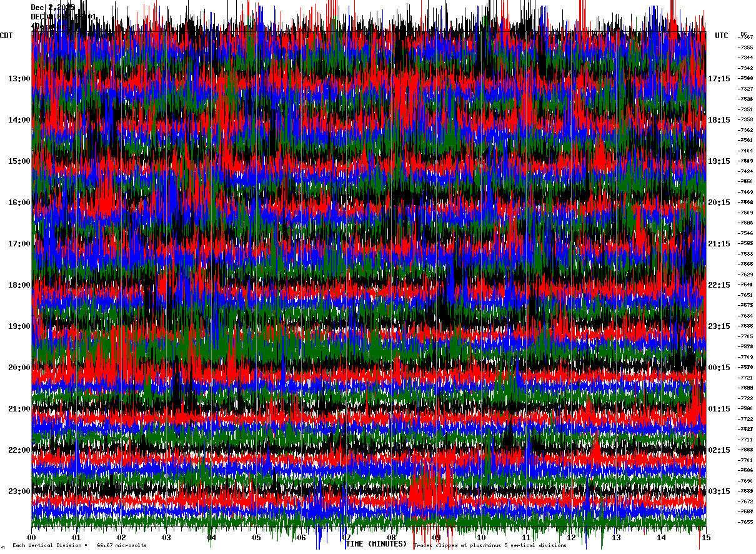Click the 05 minute tick label
This screenshot has width=756, height=554.
pos(257,537)
